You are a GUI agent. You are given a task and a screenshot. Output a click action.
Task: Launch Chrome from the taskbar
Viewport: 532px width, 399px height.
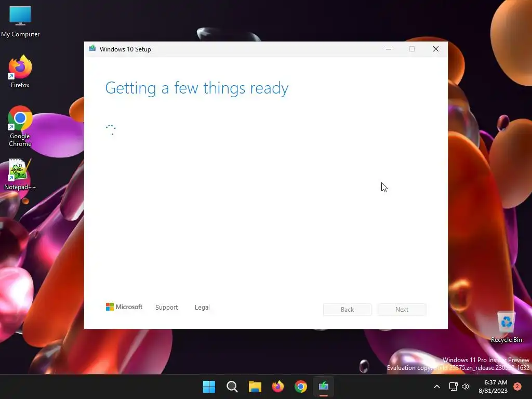click(301, 387)
